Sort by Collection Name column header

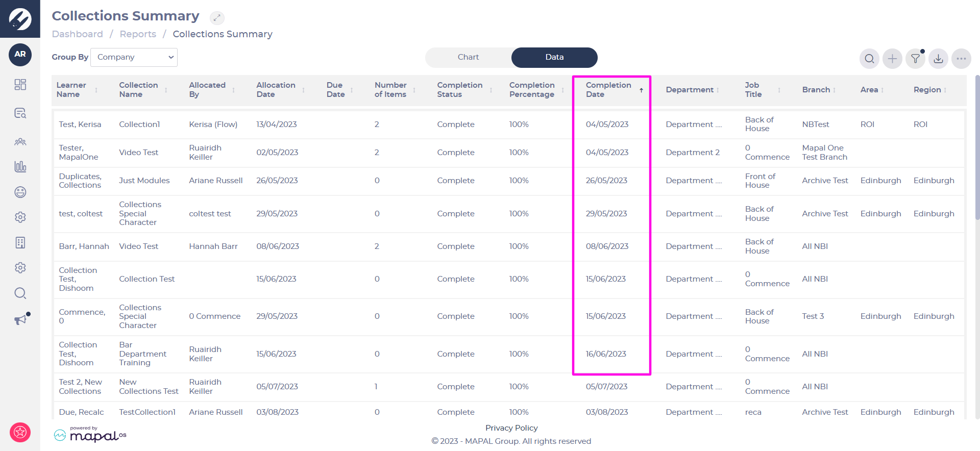(138, 90)
